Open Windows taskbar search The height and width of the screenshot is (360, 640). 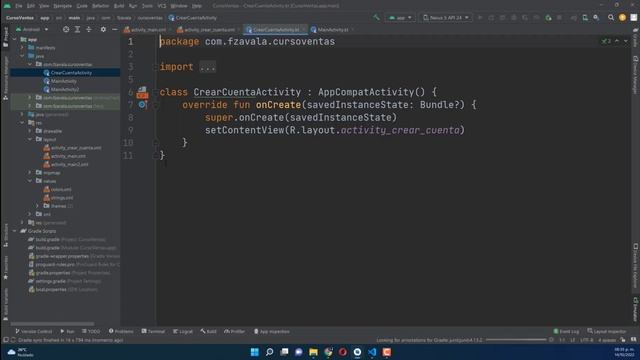(269, 352)
